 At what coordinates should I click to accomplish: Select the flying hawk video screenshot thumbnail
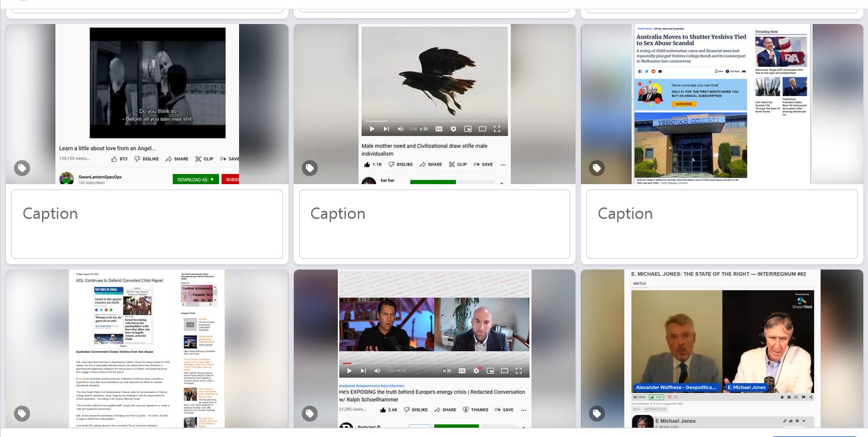pos(435,104)
